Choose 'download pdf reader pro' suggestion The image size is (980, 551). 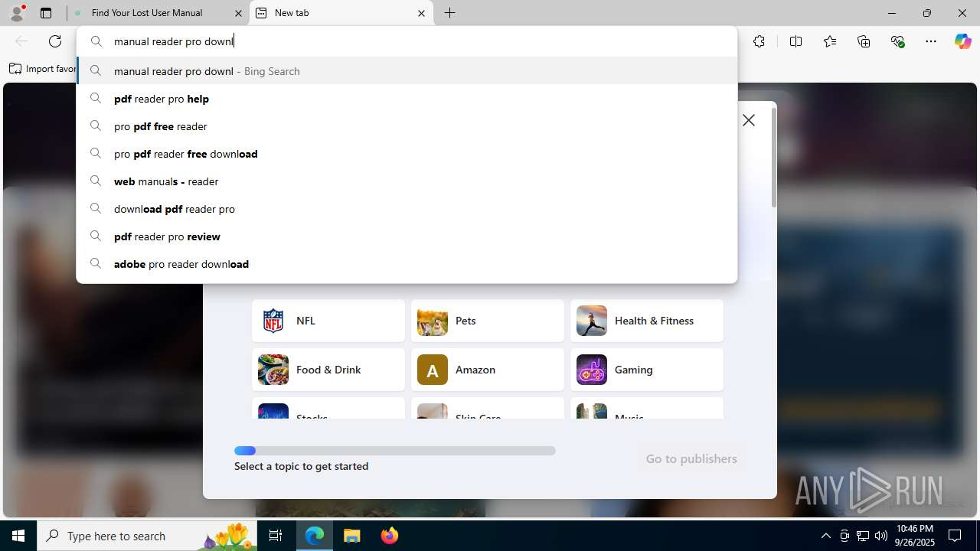(407, 209)
